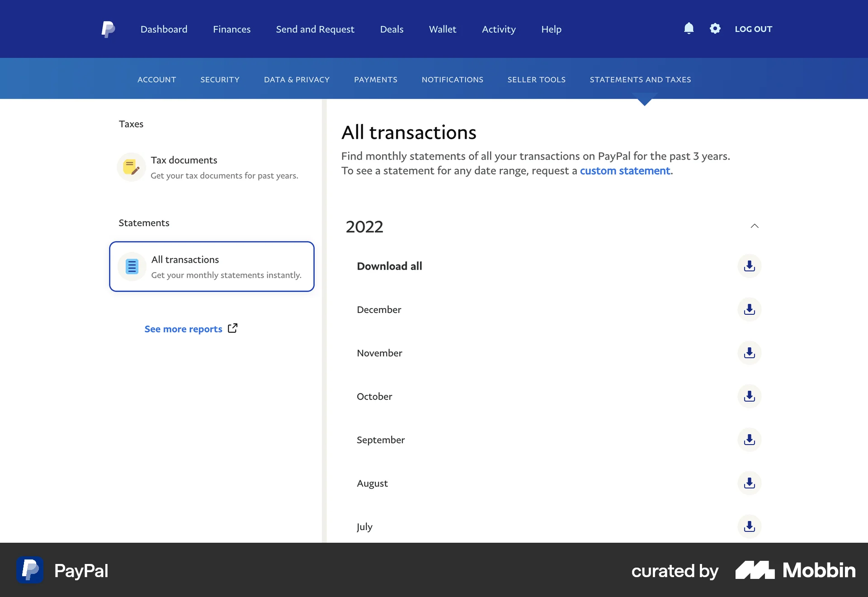
Task: Click the Tax documents notepad icon
Action: pos(131,167)
